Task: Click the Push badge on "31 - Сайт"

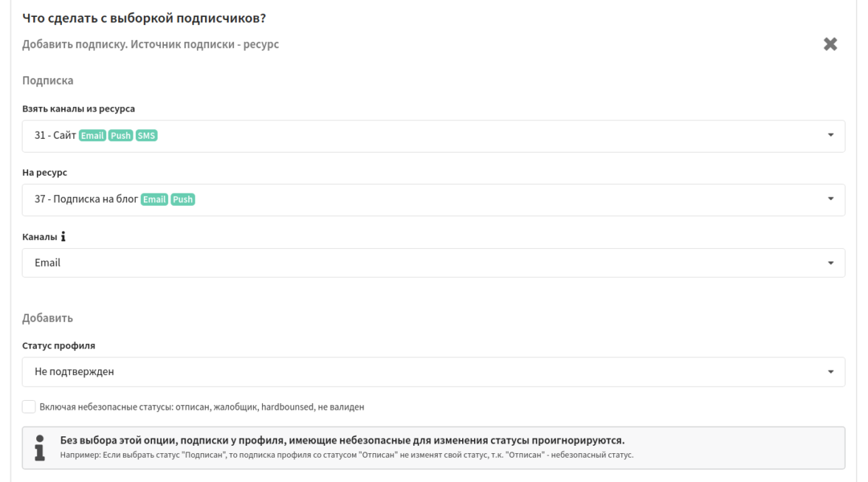Action: (120, 136)
